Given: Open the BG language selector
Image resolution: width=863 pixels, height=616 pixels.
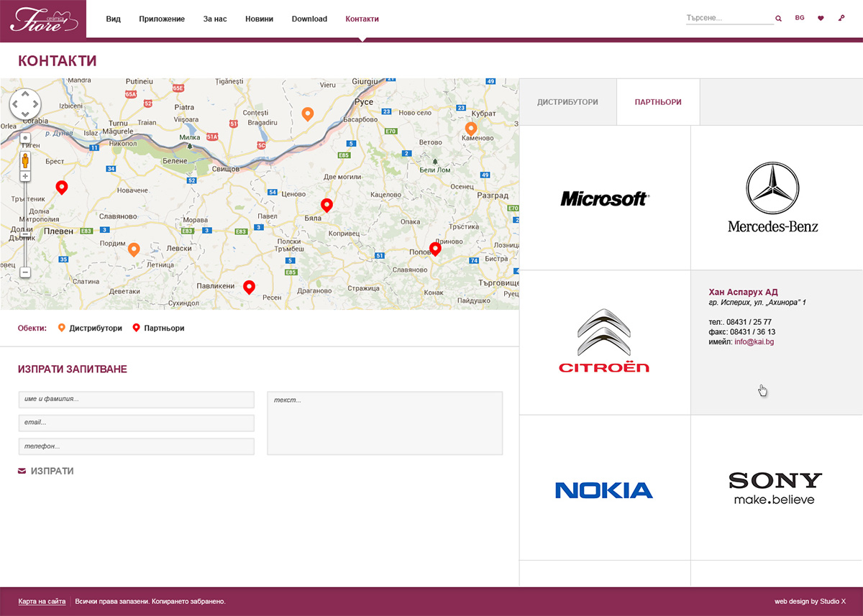Looking at the screenshot, I should (800, 19).
